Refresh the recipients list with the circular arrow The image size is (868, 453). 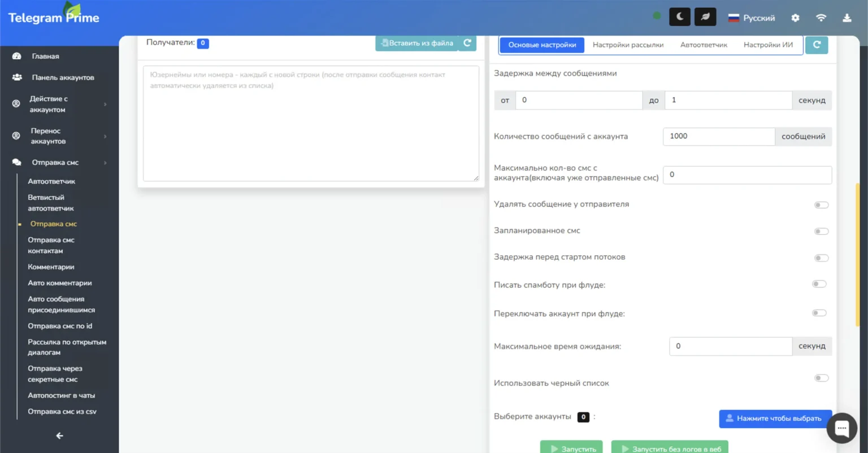pyautogui.click(x=467, y=42)
